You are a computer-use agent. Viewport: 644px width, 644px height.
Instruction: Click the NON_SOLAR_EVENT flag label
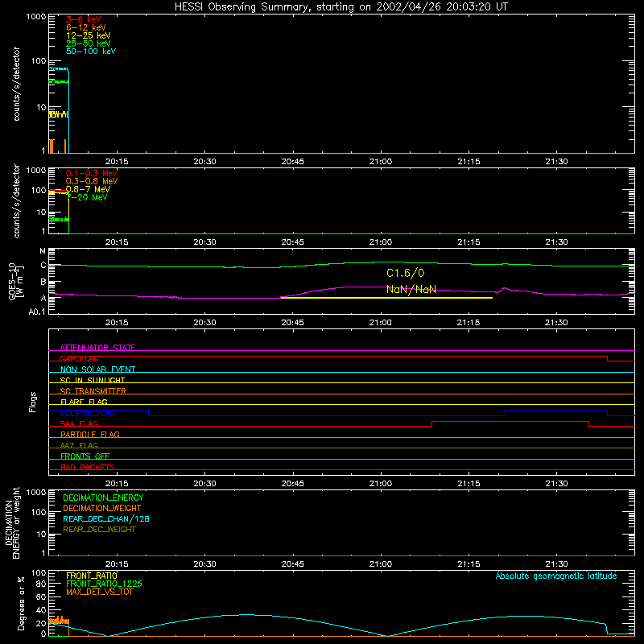[97, 369]
